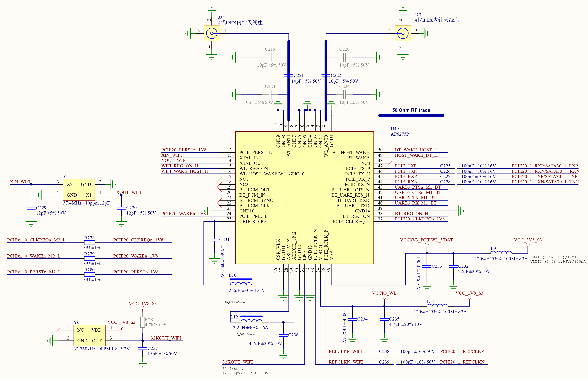Select capacitor C236 symbol
The height and width of the screenshot is (380, 588).
(x=283, y=335)
